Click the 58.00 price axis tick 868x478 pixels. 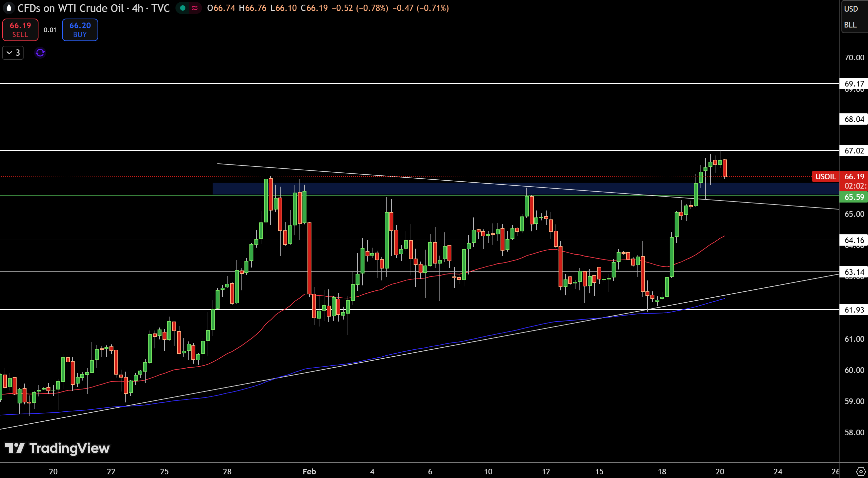pyautogui.click(x=854, y=432)
